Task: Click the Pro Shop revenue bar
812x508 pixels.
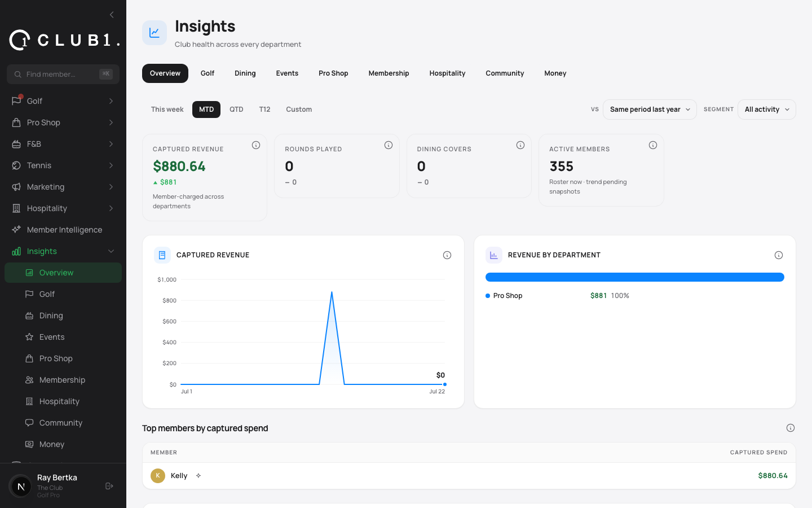Action: pos(635,277)
